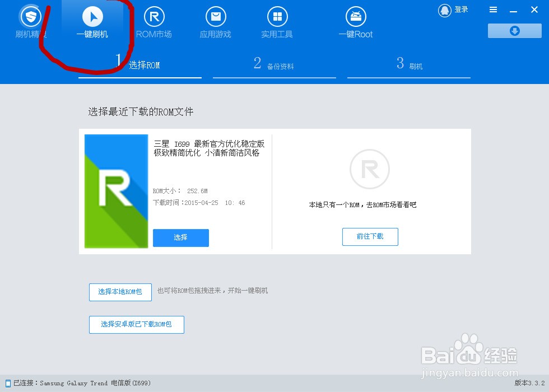549x392 pixels.
Task: Click 前往下载 to visit ROM market
Action: (370, 236)
